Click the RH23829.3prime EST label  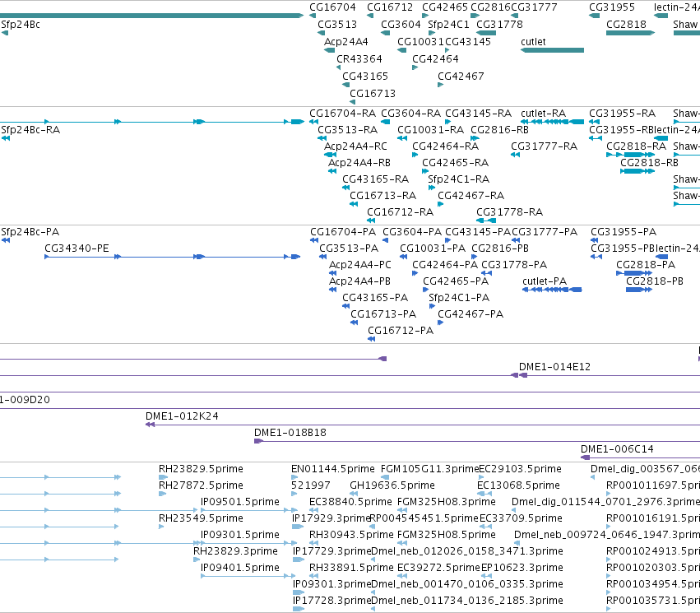235,552
